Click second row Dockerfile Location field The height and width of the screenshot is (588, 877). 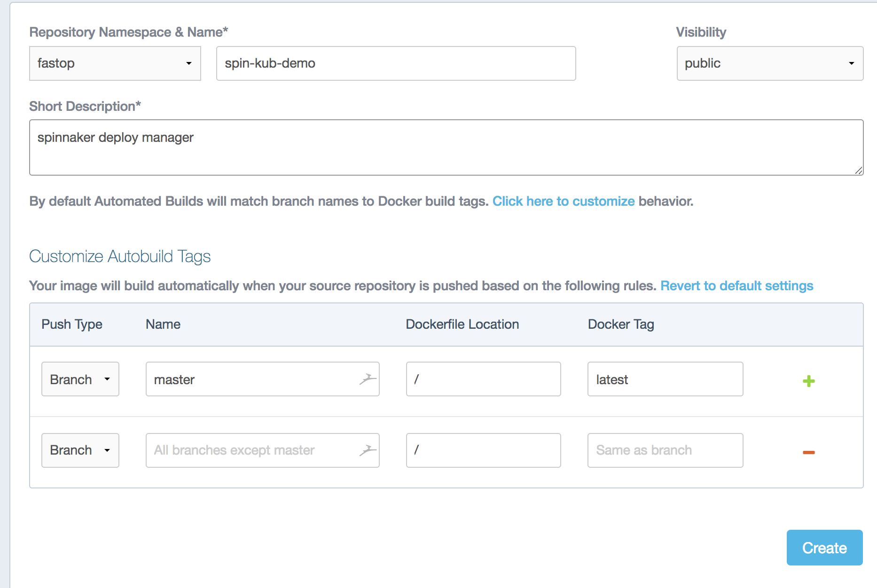483,450
